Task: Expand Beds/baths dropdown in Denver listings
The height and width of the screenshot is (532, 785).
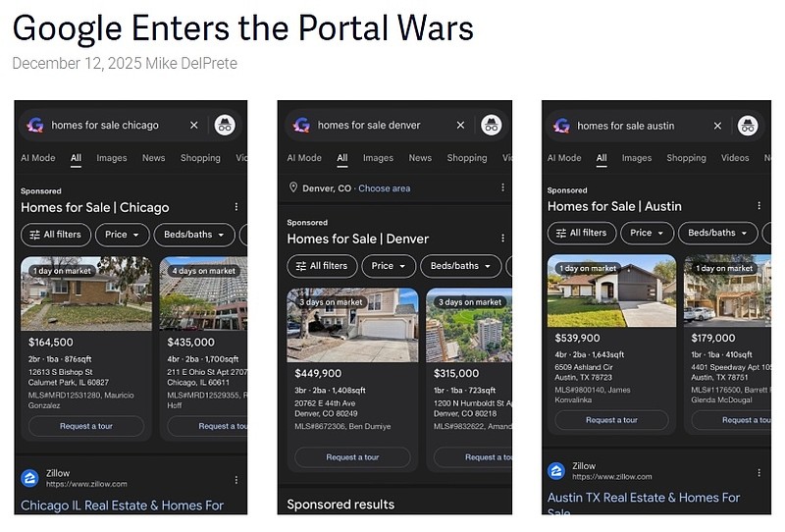Action: [x=460, y=266]
